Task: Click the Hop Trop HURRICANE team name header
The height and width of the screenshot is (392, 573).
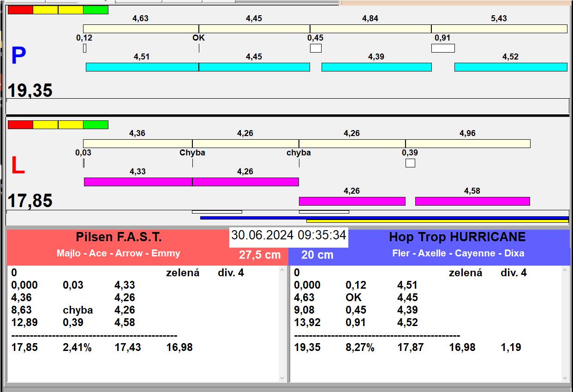Action: point(457,237)
